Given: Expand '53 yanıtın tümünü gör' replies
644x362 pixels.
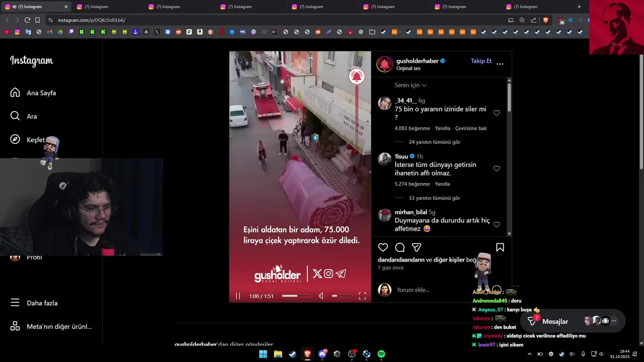Looking at the screenshot, I should coord(434,198).
